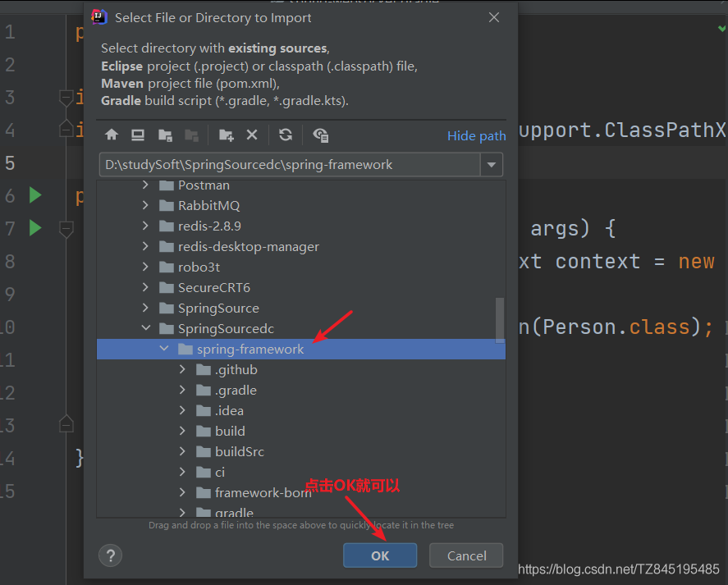
Task: Click the IntelliJ logo in dialog title
Action: tap(98, 17)
